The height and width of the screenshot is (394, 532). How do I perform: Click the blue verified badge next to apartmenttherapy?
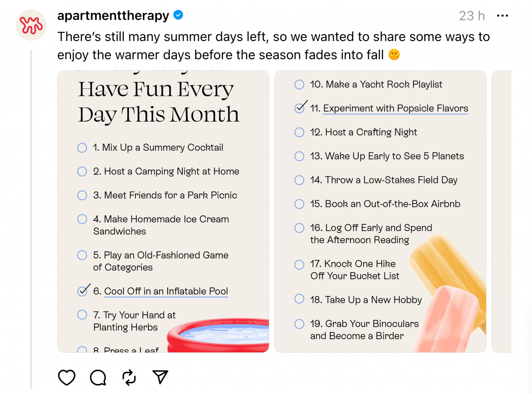(178, 15)
